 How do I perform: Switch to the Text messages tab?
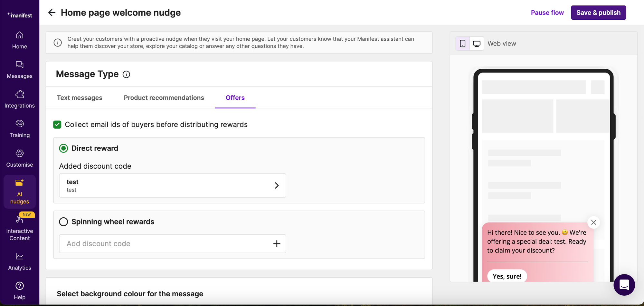click(x=80, y=98)
